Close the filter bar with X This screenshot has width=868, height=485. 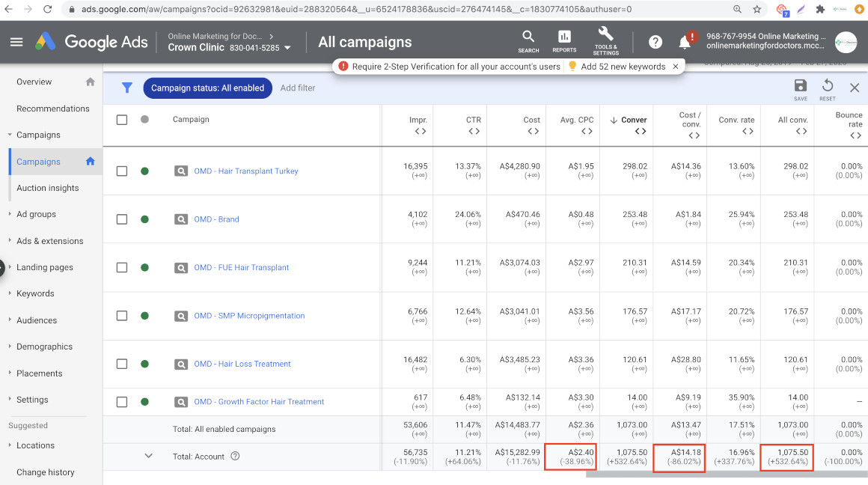tap(855, 88)
